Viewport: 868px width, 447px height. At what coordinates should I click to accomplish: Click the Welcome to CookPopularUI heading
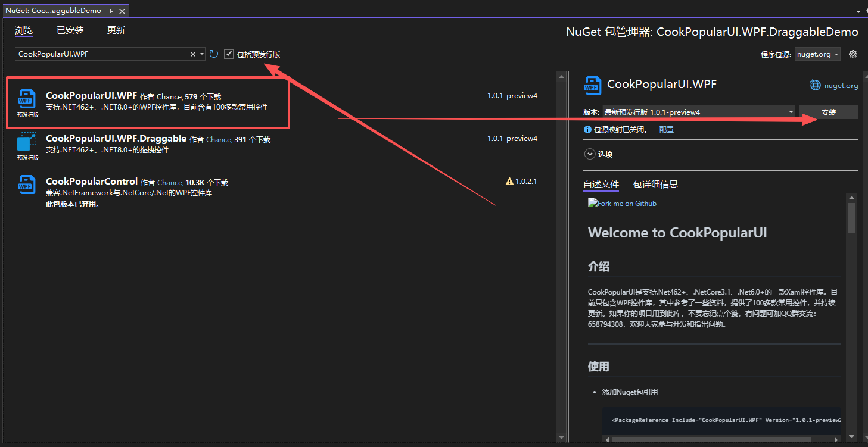pos(677,233)
